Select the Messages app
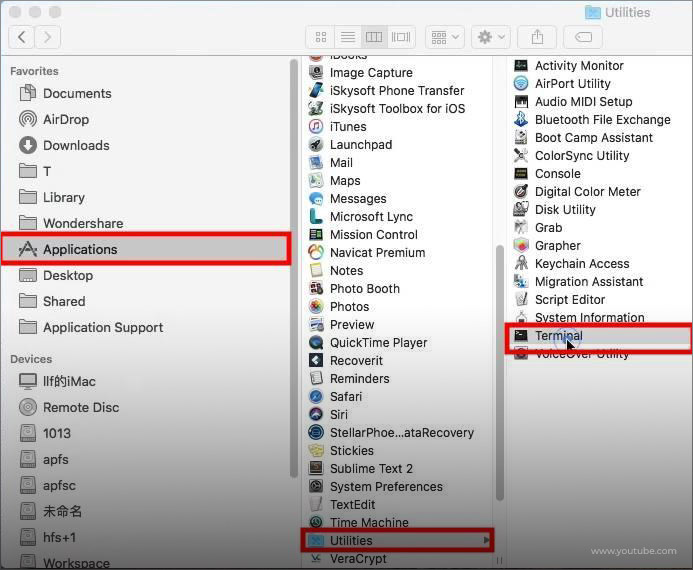This screenshot has width=693, height=570. (347, 198)
